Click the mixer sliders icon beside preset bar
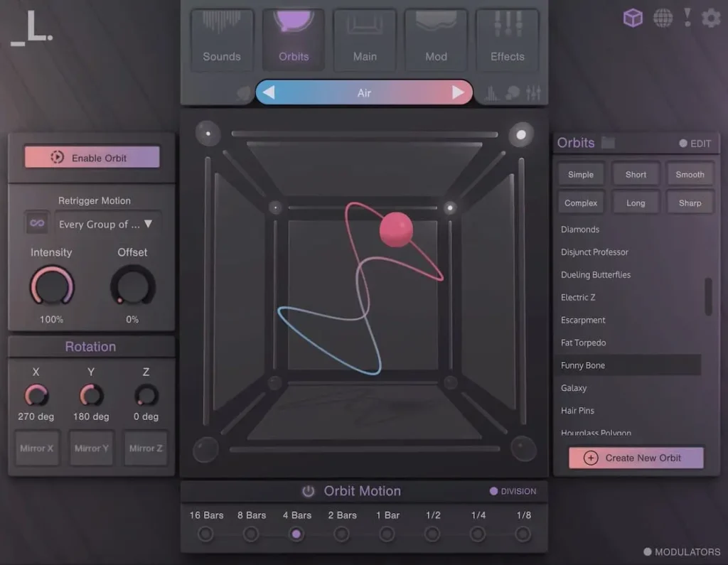Viewport: 728px width, 565px height. click(x=534, y=93)
